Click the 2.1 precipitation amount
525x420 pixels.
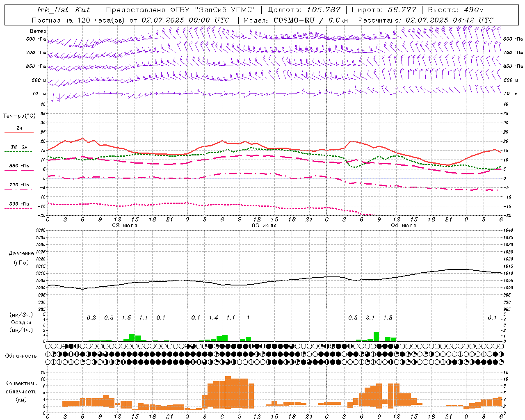[x=370, y=318]
